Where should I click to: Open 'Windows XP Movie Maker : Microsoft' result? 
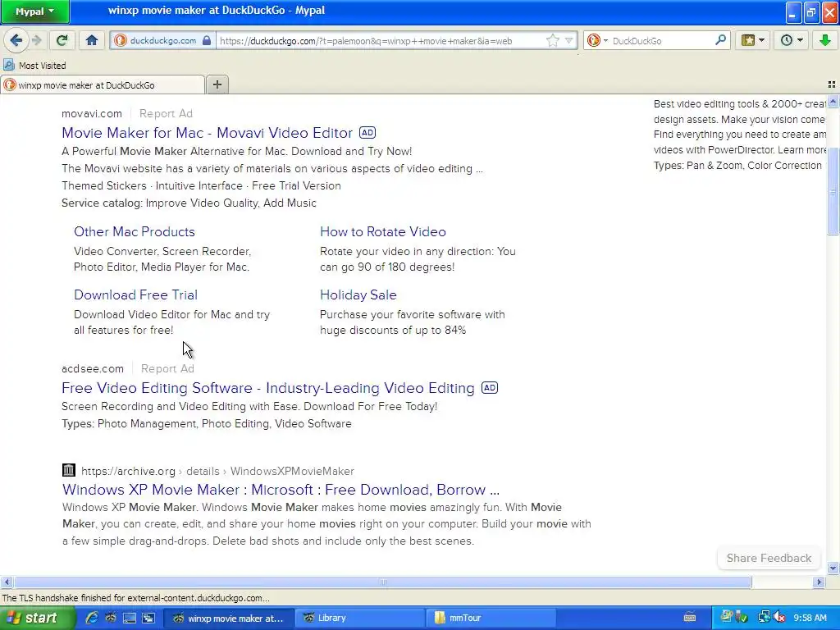click(281, 490)
